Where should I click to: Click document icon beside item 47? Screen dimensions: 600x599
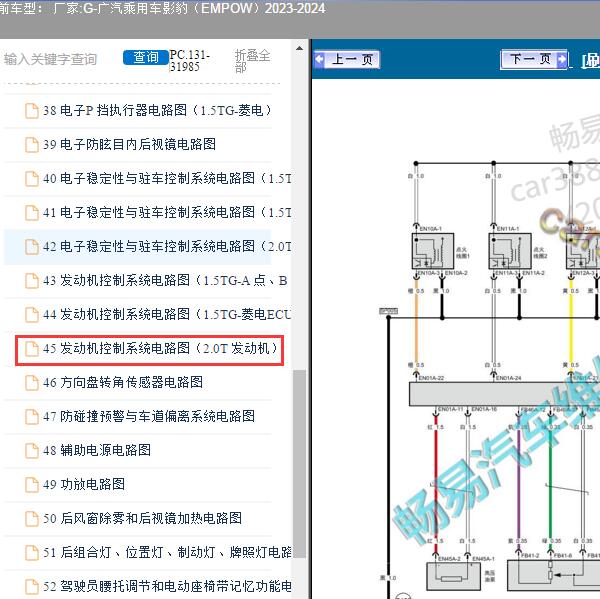[32, 417]
